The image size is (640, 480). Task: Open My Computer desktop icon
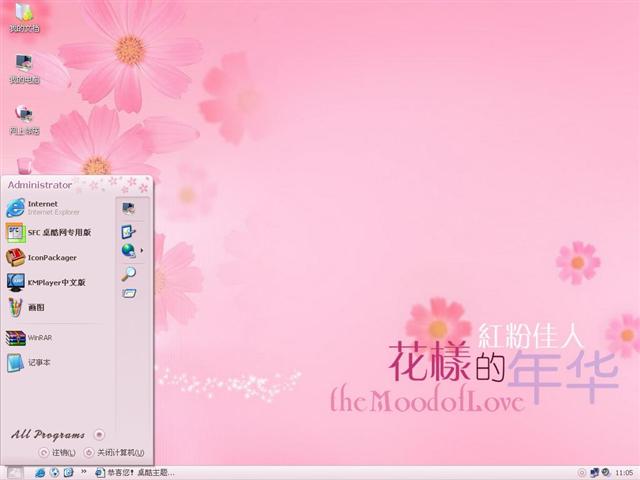point(24,69)
